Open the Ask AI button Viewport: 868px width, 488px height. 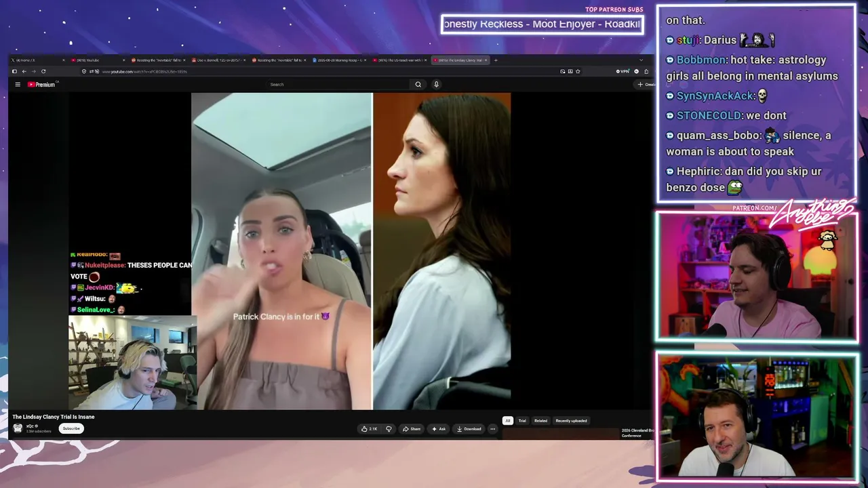tap(439, 429)
